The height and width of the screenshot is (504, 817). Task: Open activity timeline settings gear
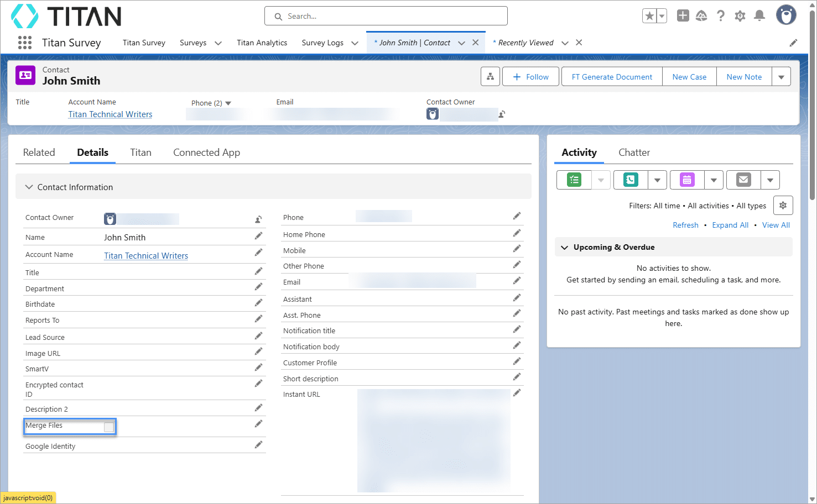783,206
